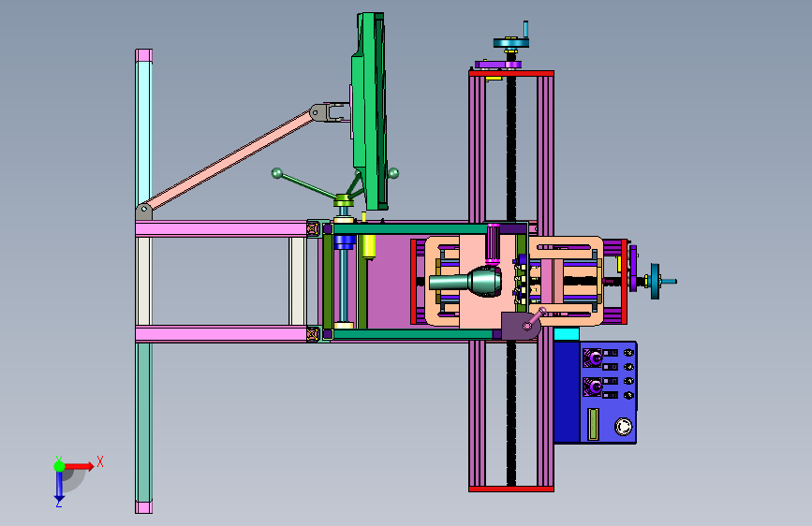Select the right white cross-brace between beams
This screenshot has width=812, height=526.
(297, 281)
